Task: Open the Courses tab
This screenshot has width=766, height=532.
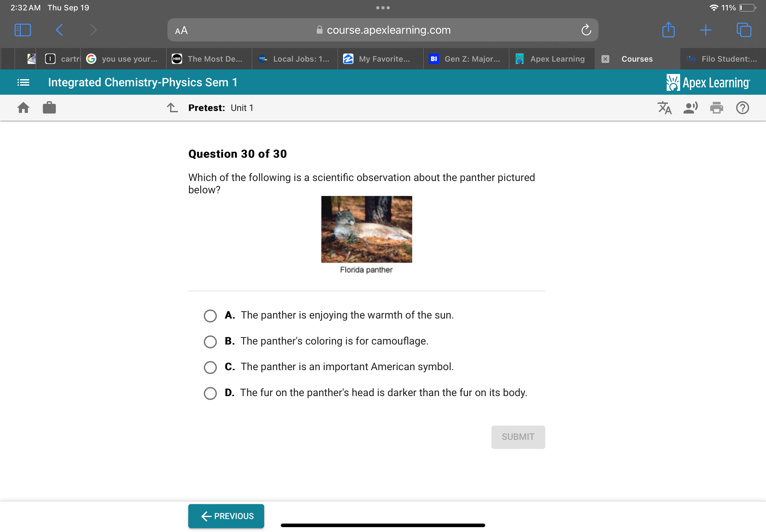Action: tap(637, 58)
